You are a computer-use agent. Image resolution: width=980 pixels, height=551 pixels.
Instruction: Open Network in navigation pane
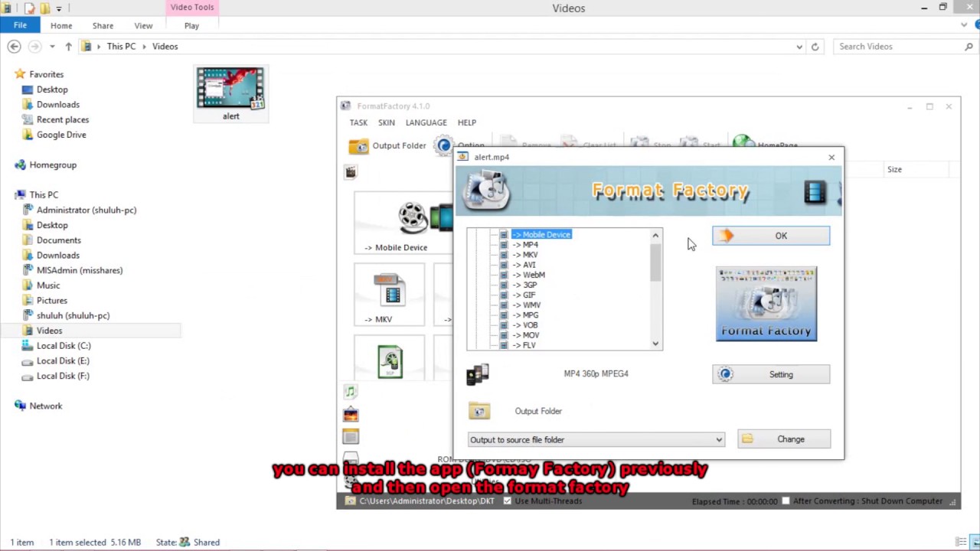tap(46, 406)
